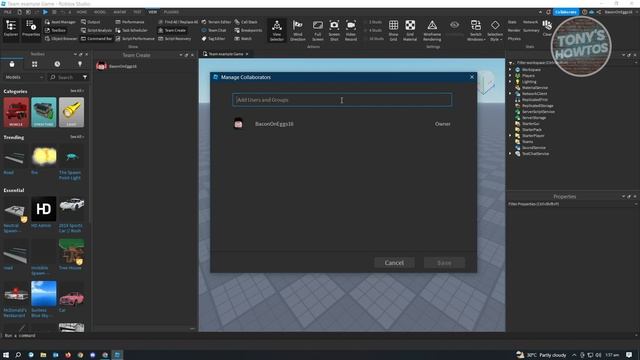Open the FILE menu
Screen dimensions: 640x360
click(x=8, y=12)
